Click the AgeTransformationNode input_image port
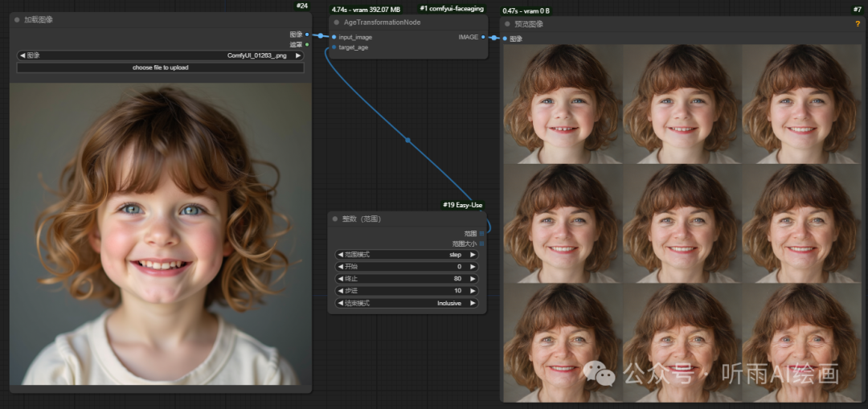The width and height of the screenshot is (868, 409). click(x=334, y=37)
